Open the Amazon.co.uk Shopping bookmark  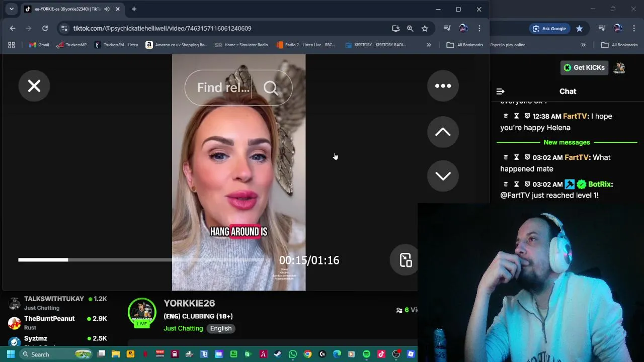[x=177, y=45]
